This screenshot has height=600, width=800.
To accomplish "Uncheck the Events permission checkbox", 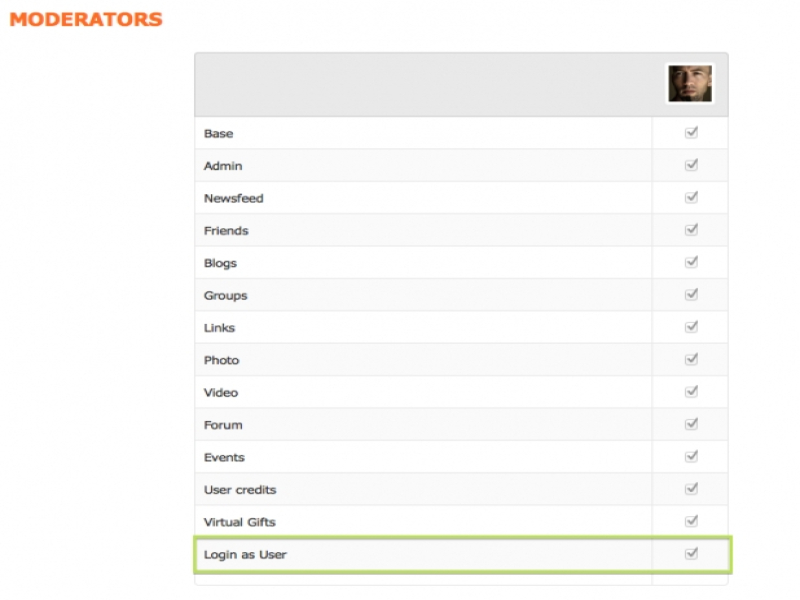I will [x=691, y=457].
